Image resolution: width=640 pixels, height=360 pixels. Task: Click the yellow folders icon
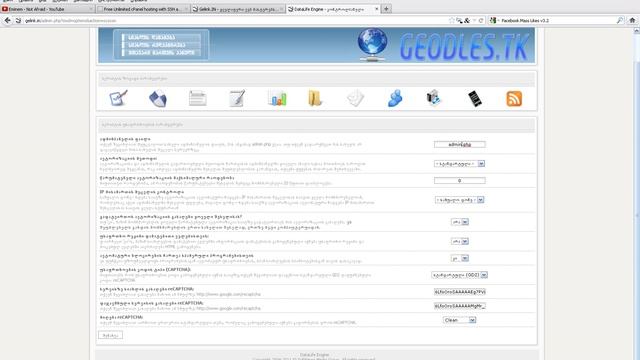tap(315, 98)
